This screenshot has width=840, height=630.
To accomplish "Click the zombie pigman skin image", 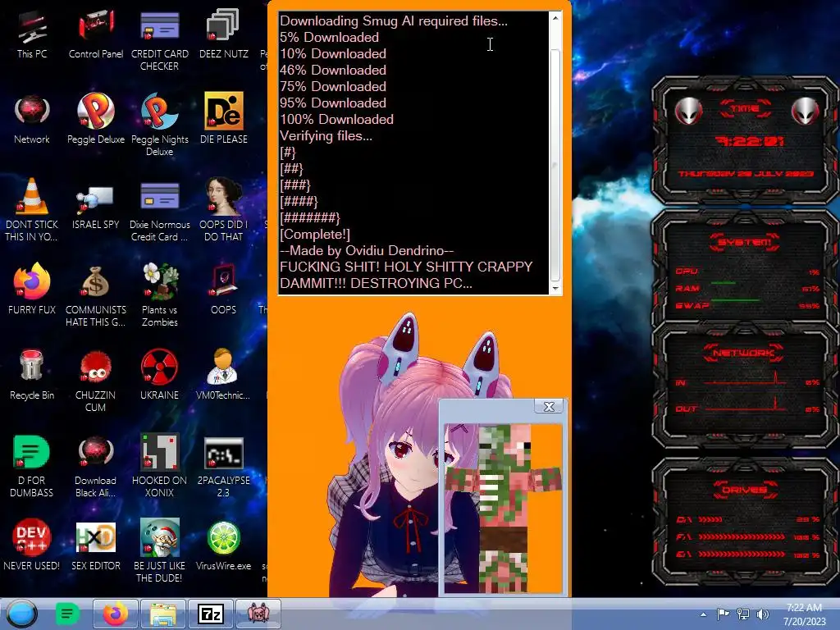I will [x=503, y=508].
